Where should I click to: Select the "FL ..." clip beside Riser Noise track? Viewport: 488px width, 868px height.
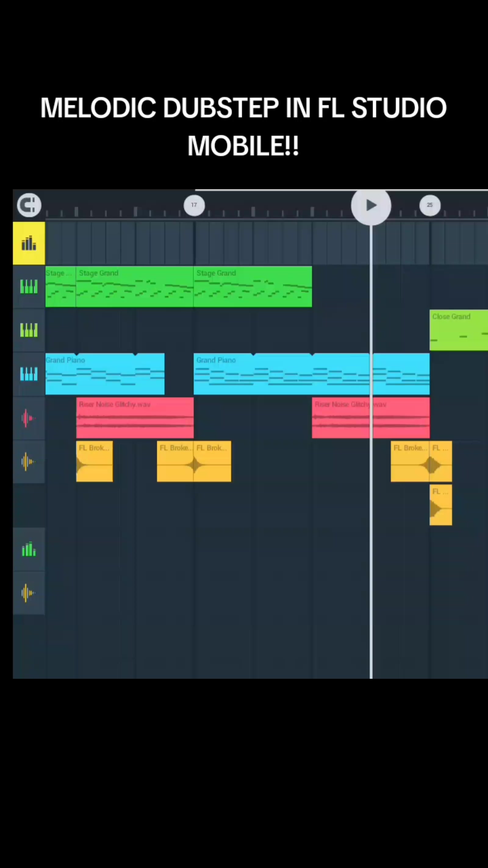coord(441,461)
